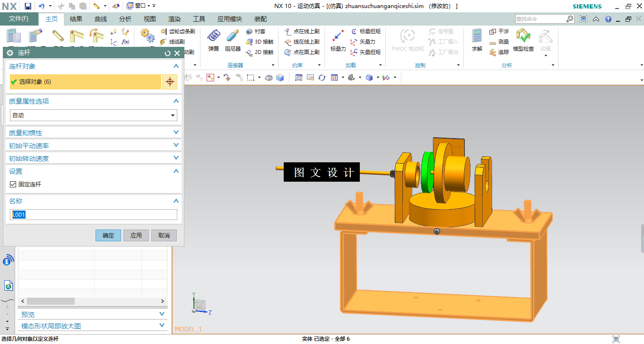Image resolution: width=644 pixels, height=344 pixels.
Task: Expand the 初始平动速率 section
Action: pos(94,146)
